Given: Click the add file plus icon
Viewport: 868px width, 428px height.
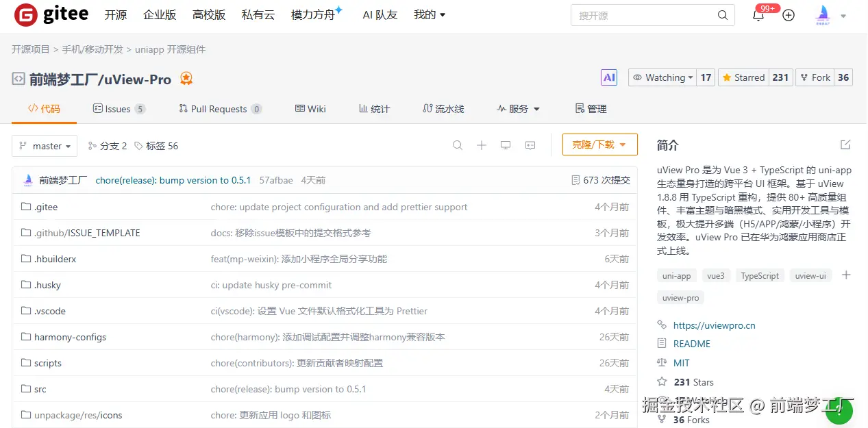Looking at the screenshot, I should click(482, 145).
